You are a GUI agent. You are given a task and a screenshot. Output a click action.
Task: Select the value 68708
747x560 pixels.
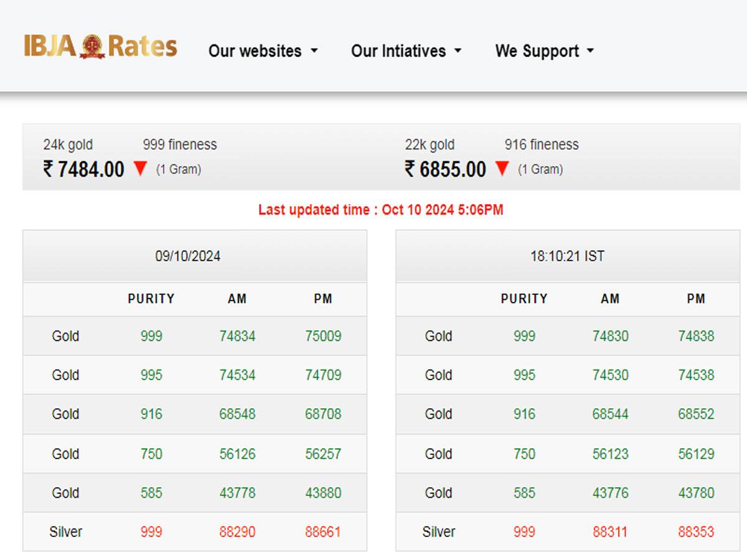pos(323,414)
